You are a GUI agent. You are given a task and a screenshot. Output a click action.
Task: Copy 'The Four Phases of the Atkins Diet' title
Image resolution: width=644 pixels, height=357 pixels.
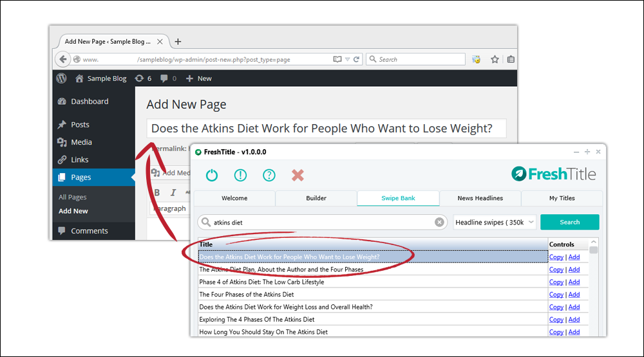pyautogui.click(x=556, y=295)
